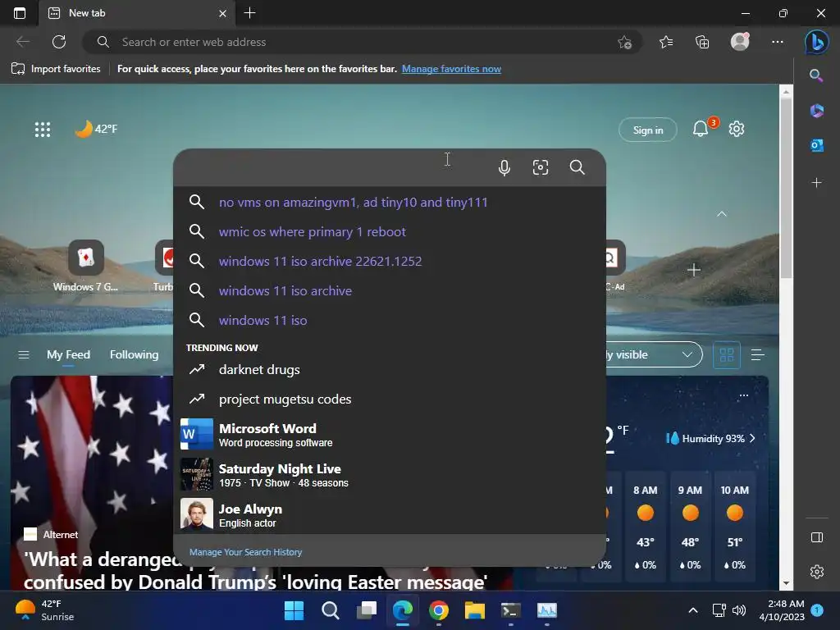This screenshot has height=630, width=840.
Task: Add this page to favorites star
Action: coord(624,42)
